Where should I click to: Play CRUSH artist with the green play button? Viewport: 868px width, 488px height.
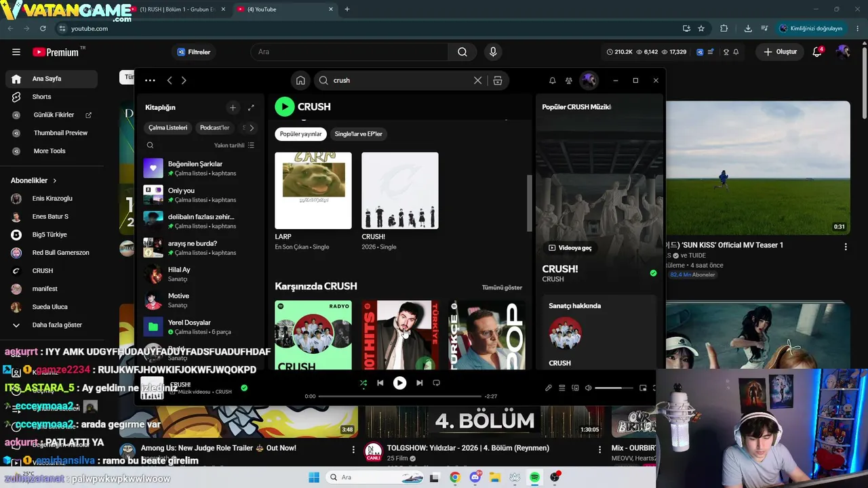[x=285, y=106]
